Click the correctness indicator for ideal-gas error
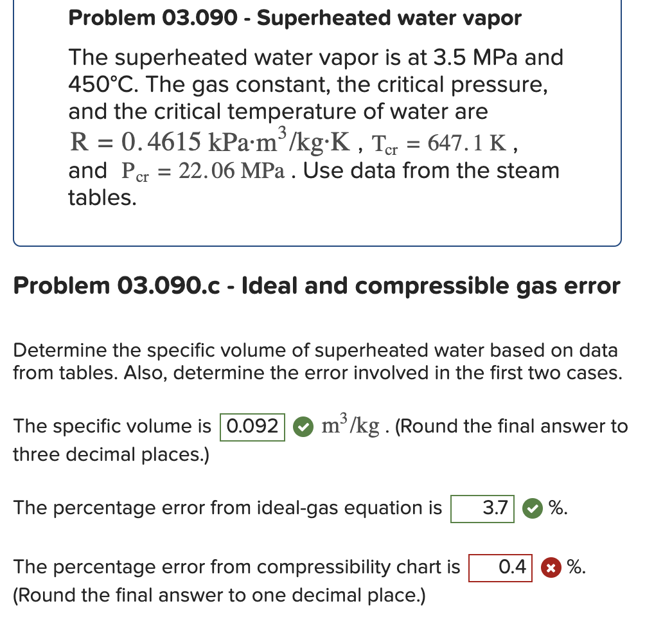672x635 pixels. 532,508
